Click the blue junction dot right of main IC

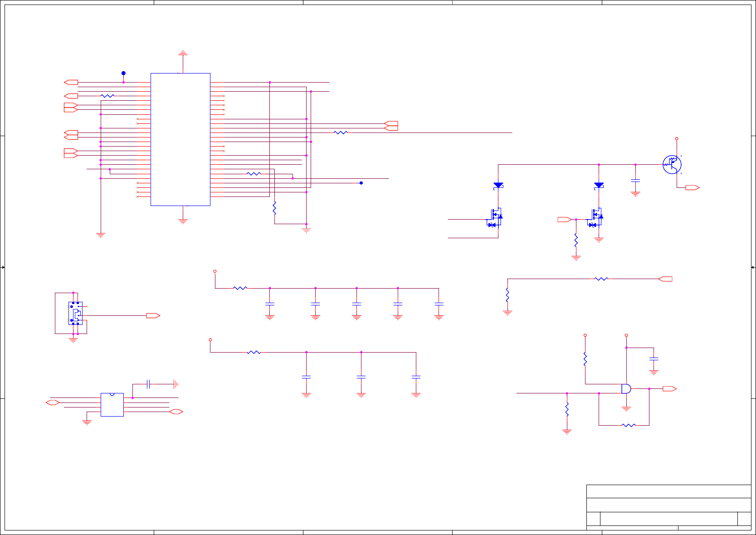point(361,183)
